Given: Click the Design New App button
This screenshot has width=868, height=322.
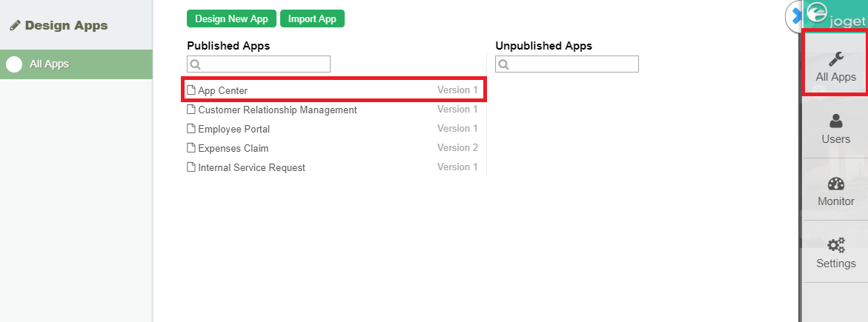Looking at the screenshot, I should [232, 19].
